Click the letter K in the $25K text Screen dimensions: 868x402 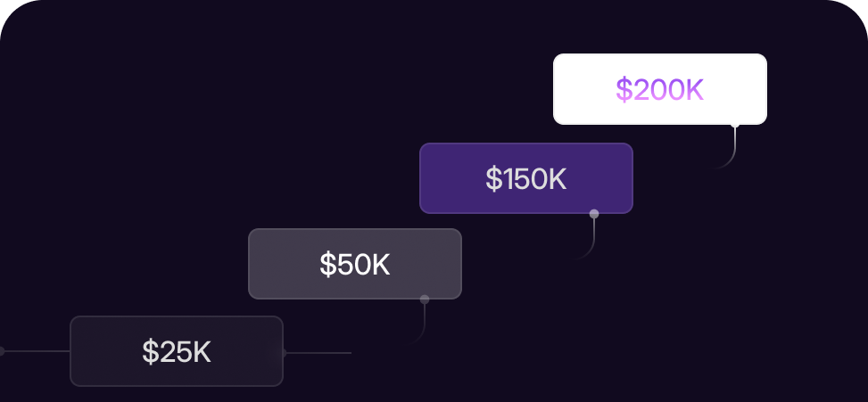(x=202, y=352)
